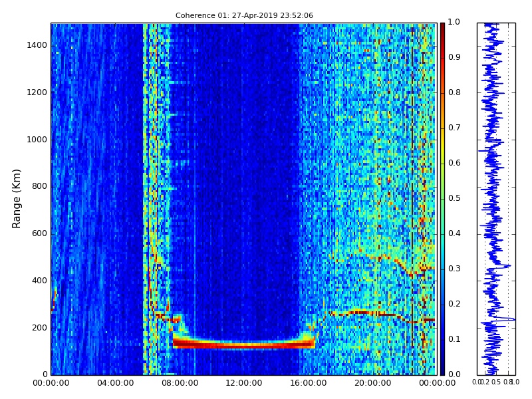
Task: Click the 1000 range tick label
Action: (37, 140)
